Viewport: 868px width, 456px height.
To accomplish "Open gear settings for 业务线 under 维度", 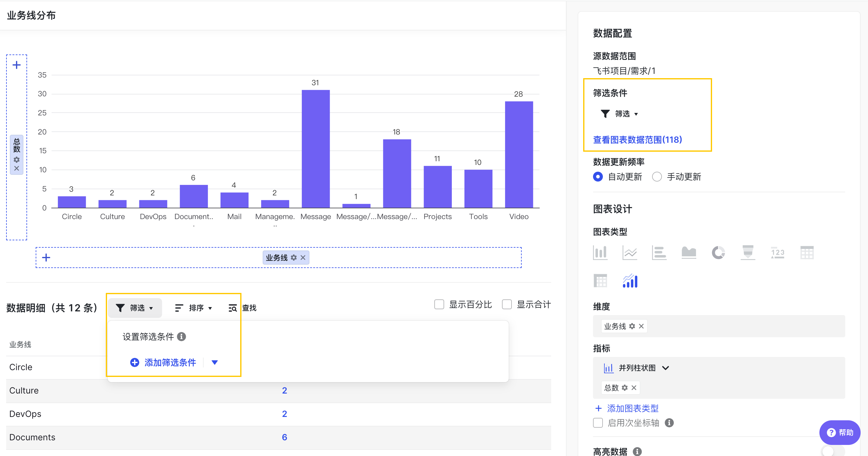I will click(x=632, y=326).
